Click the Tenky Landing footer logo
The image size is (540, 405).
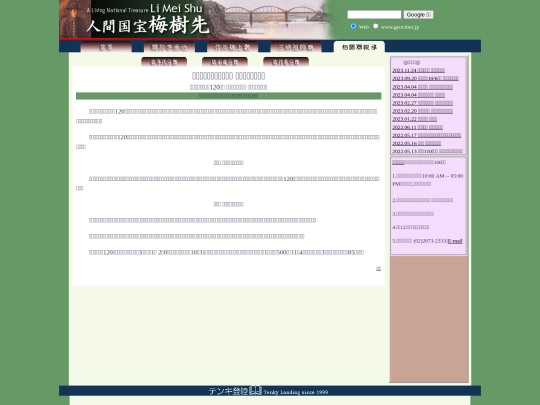268,391
